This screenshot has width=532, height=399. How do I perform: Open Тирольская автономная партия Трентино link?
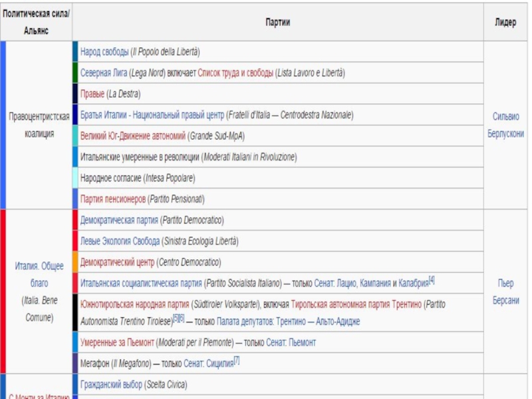[x=356, y=305]
